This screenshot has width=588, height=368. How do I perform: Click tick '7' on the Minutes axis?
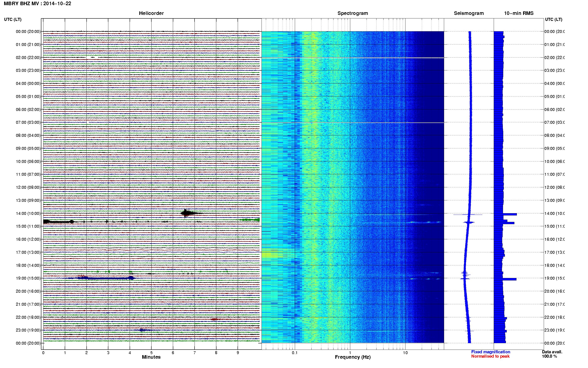click(195, 353)
